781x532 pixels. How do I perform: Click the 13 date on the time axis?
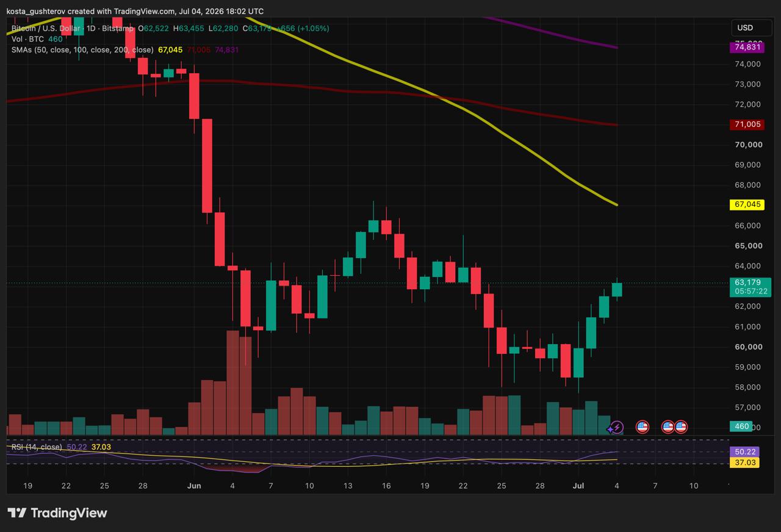pyautogui.click(x=348, y=486)
